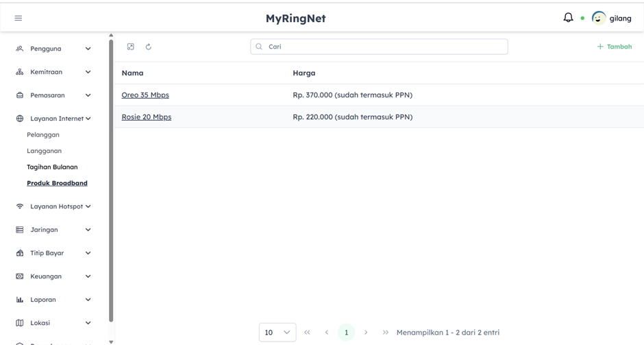This screenshot has width=644, height=345.
Task: Click the Cari search field
Action: coord(379,47)
